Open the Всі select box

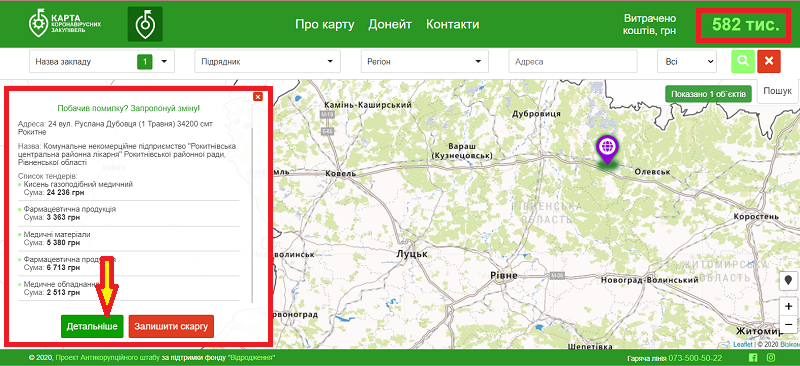click(x=687, y=61)
